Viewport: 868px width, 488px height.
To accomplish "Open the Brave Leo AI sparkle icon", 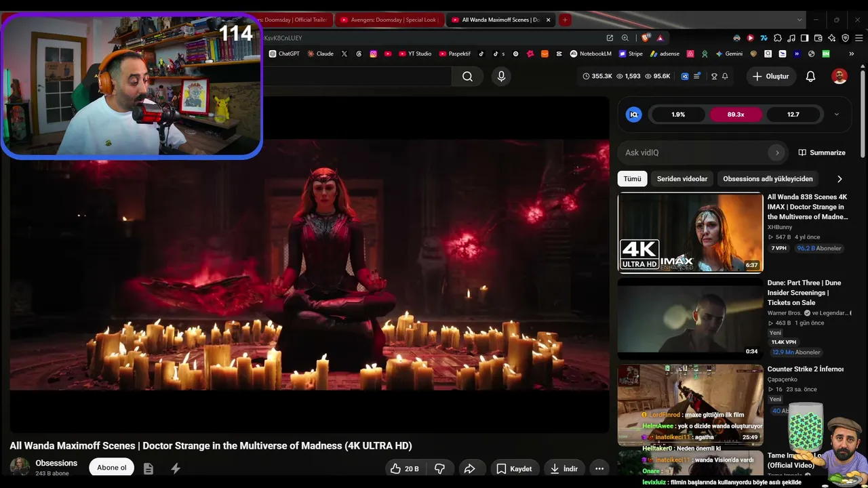I will tap(831, 38).
